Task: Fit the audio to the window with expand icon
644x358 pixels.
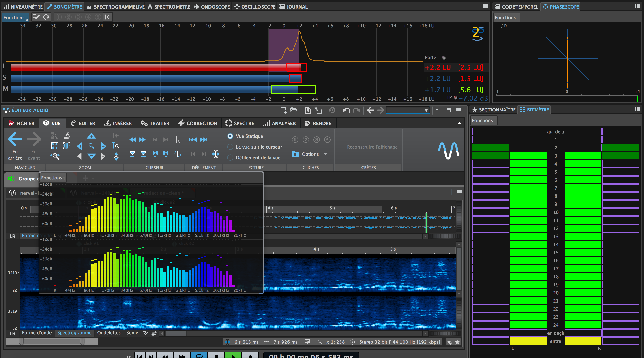Action: tap(54, 146)
